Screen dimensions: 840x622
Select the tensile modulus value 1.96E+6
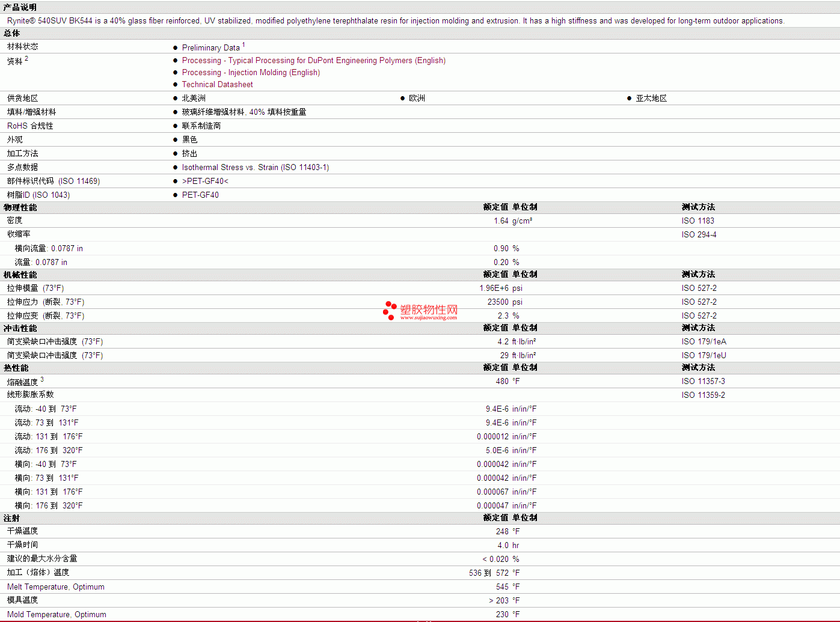[x=494, y=288]
